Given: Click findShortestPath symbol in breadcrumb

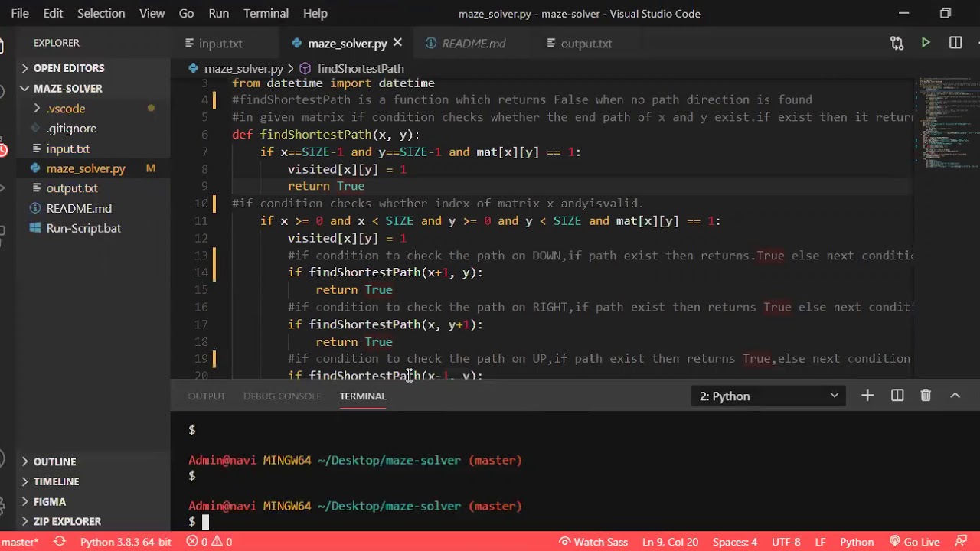Looking at the screenshot, I should 361,68.
